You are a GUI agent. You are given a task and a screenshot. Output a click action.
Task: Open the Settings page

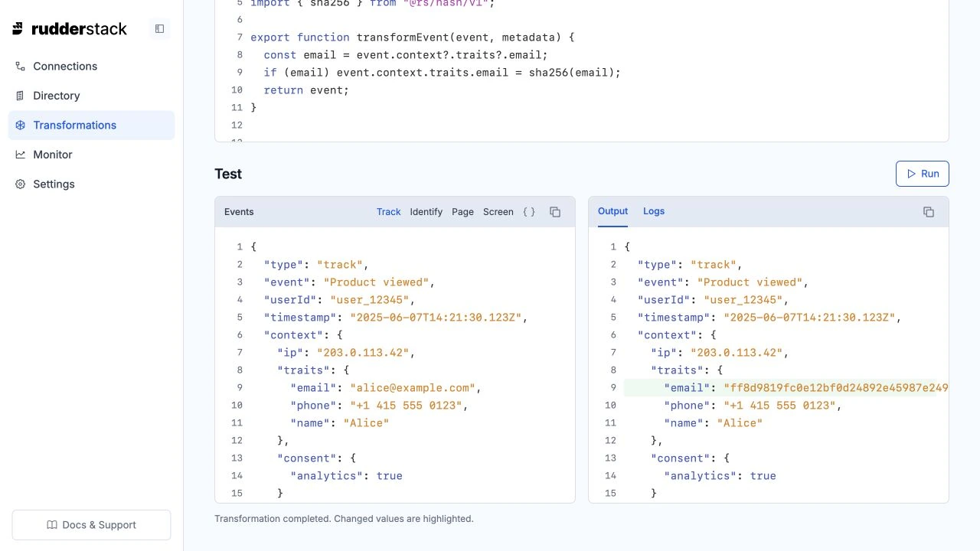tap(92, 184)
